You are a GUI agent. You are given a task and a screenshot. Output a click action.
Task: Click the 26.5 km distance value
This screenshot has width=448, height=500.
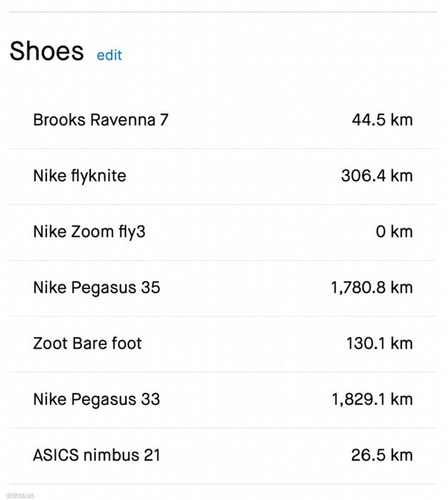pyautogui.click(x=382, y=456)
